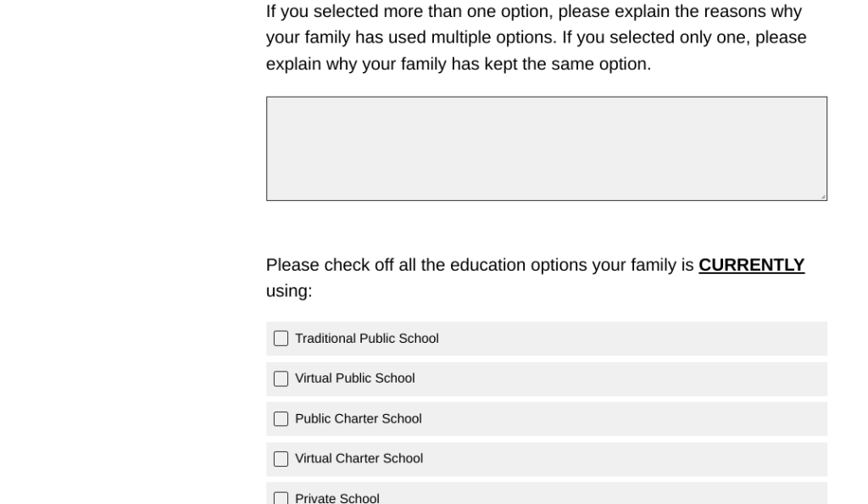Click the Virtual Public School label text

(354, 378)
